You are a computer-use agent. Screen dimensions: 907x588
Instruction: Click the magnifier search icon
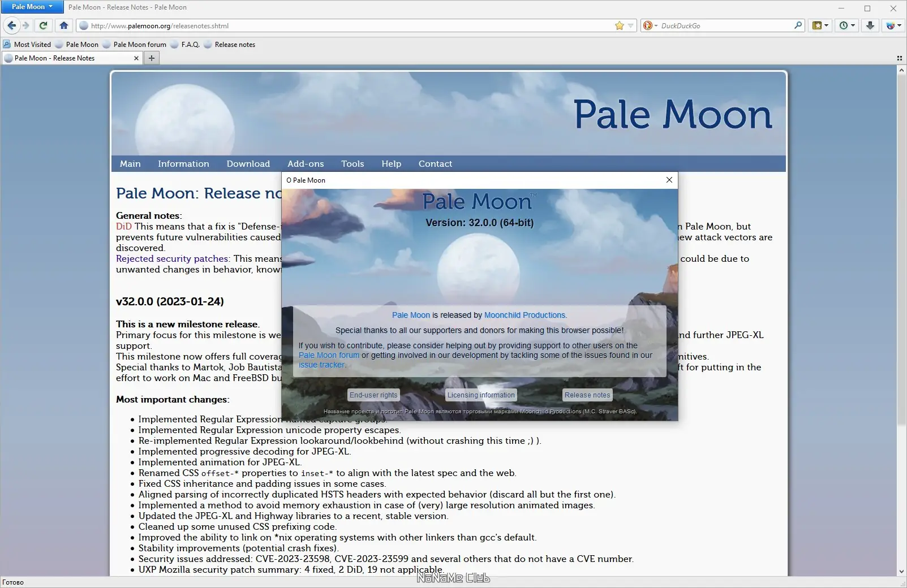[x=798, y=25]
